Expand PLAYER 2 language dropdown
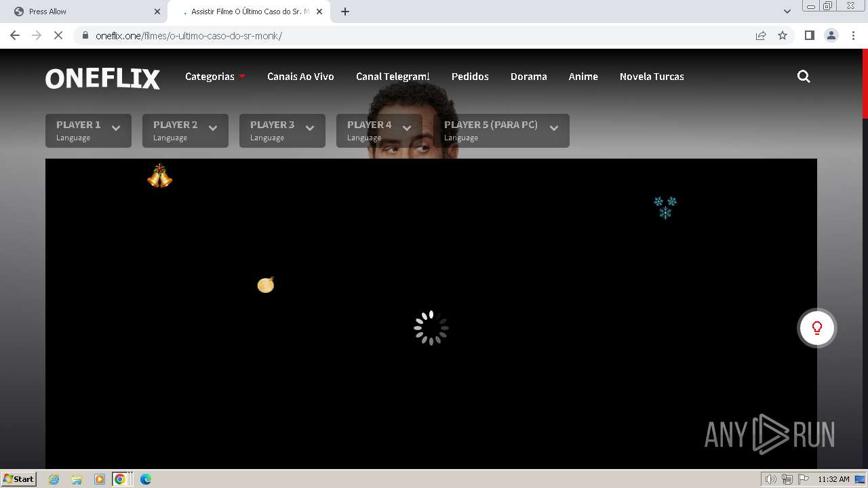Image resolution: width=868 pixels, height=488 pixels. (185, 130)
